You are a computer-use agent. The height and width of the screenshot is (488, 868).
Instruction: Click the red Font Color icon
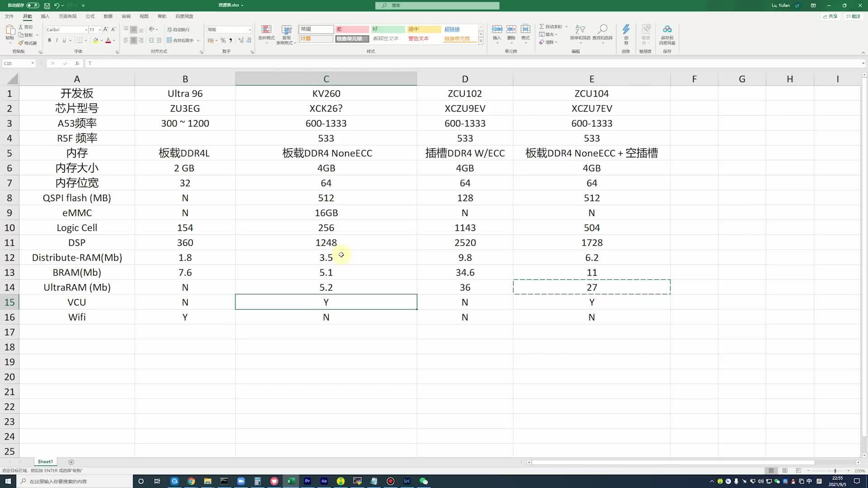tap(108, 40)
